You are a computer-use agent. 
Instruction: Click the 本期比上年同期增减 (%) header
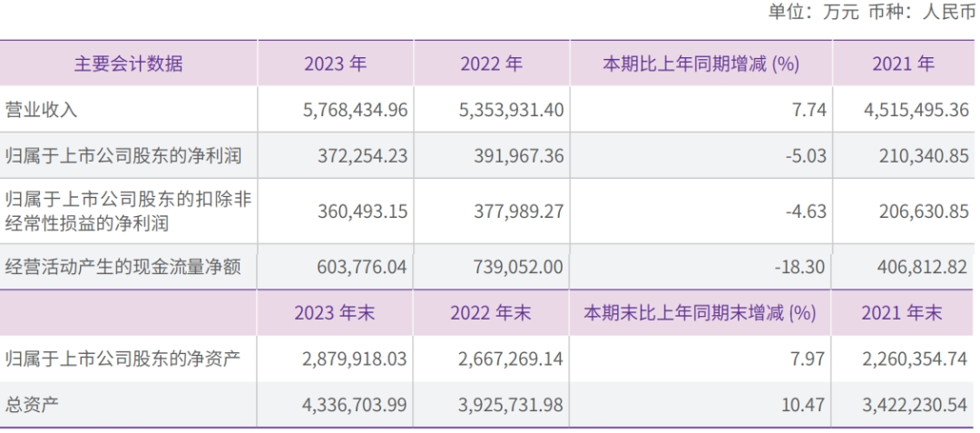[x=701, y=64]
